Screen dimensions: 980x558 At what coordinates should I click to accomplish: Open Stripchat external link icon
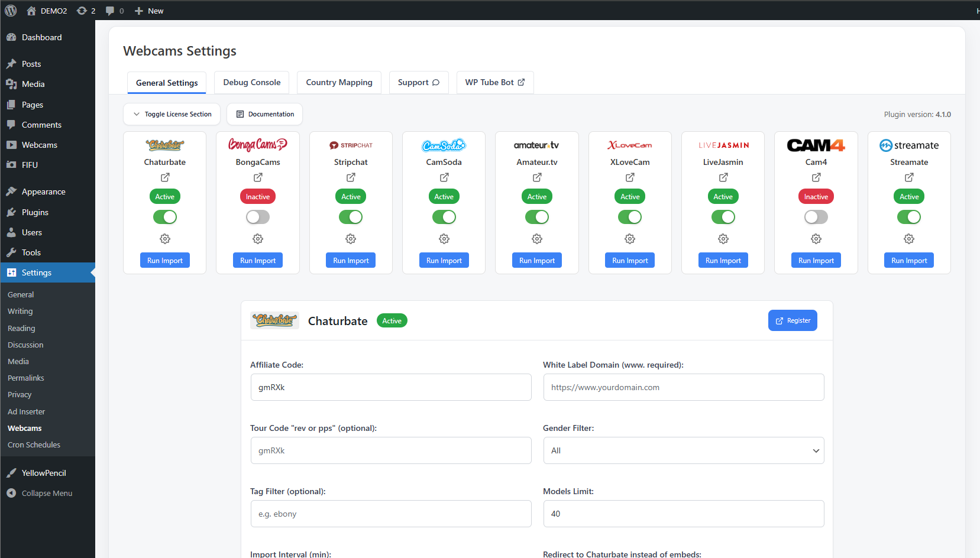351,177
